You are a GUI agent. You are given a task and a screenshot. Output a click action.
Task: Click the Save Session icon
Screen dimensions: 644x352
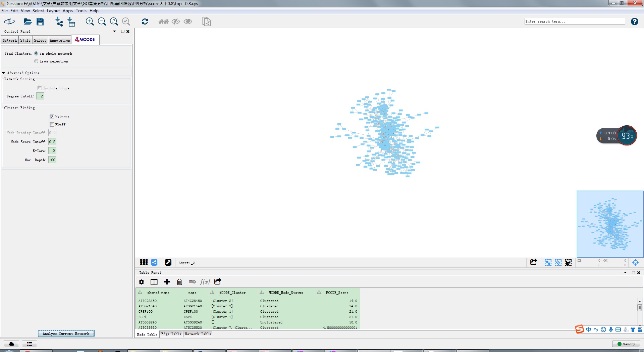pos(40,22)
